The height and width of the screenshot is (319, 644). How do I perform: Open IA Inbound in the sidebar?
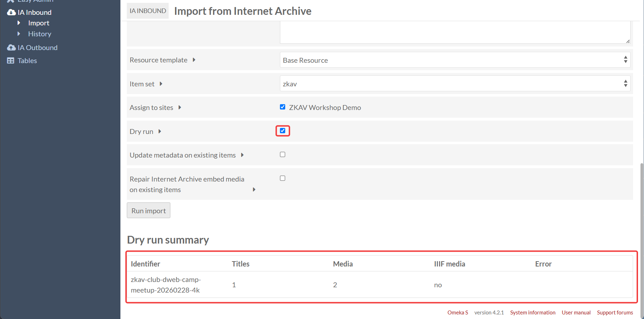35,12
